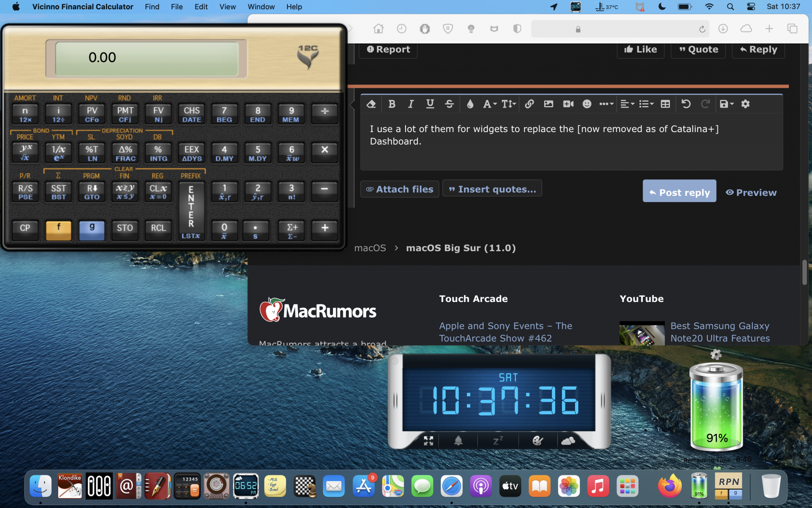Click the undo arrow in editor toolbar

coord(686,104)
